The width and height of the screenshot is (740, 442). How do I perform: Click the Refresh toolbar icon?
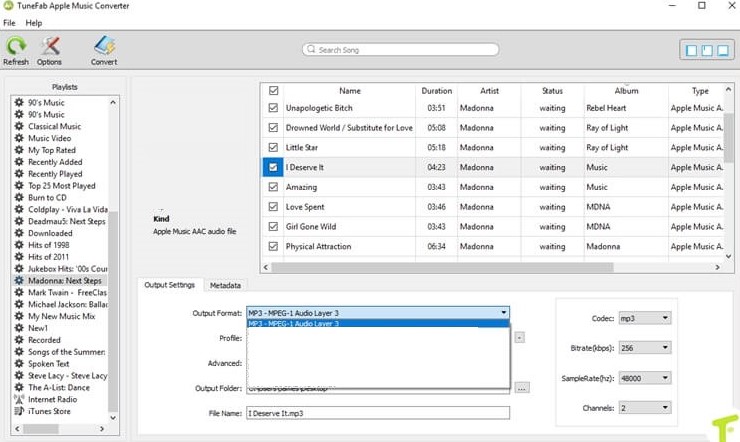[x=16, y=46]
